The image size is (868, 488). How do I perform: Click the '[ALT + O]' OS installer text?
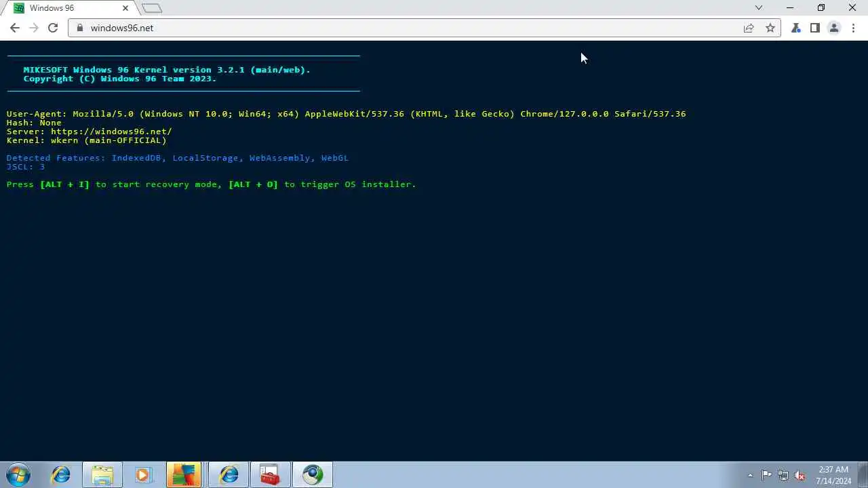(254, 184)
